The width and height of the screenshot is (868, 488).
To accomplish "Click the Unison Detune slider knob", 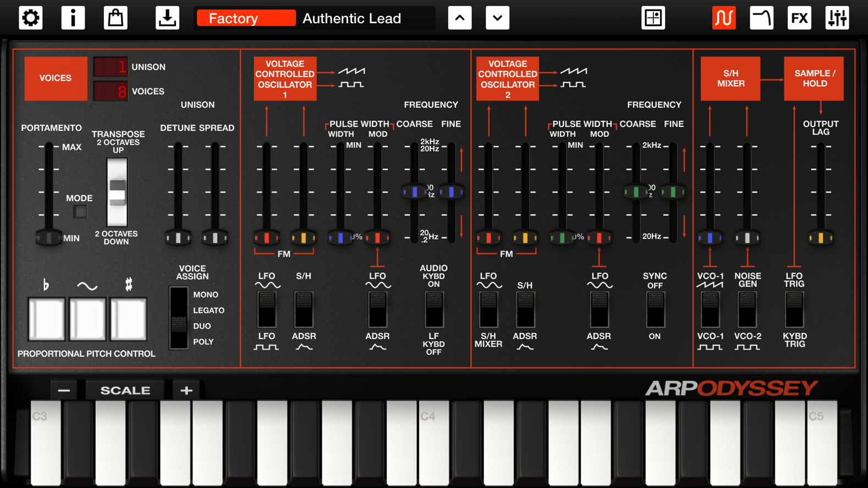I will [178, 237].
